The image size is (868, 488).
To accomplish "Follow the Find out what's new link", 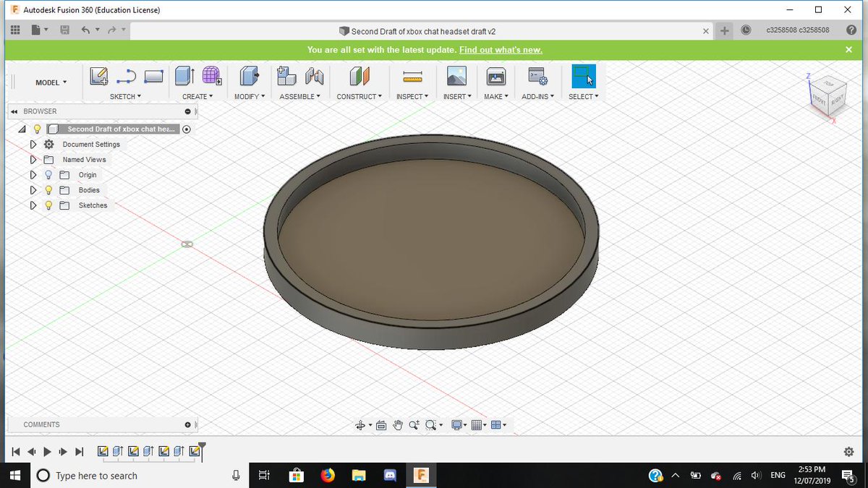I will 501,50.
